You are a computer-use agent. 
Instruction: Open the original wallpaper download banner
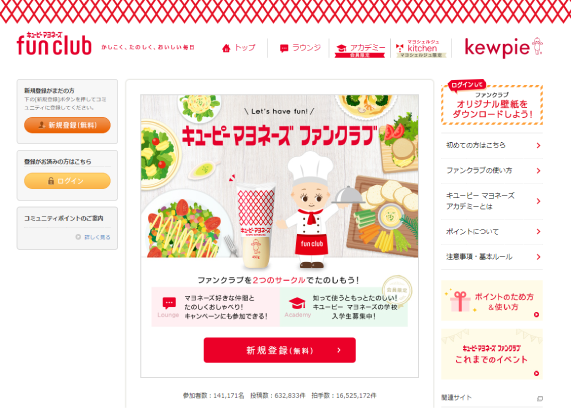click(492, 103)
